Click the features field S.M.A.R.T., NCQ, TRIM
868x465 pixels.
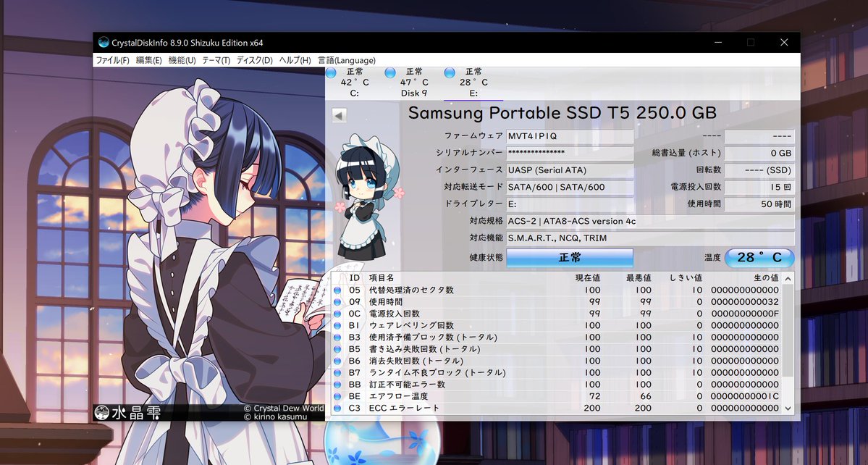650,238
